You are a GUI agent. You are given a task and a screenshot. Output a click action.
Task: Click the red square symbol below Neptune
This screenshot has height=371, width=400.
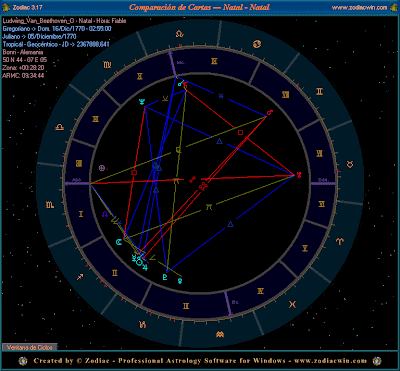pos(134,172)
